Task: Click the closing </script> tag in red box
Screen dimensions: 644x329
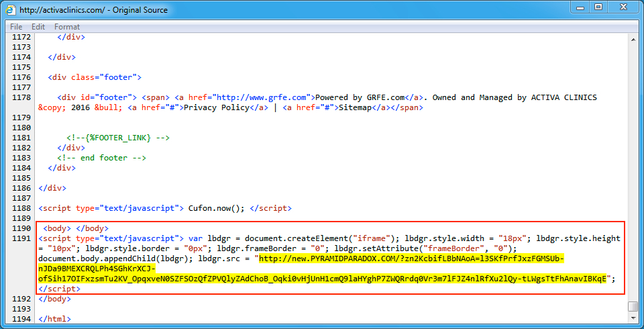Action: click(59, 289)
